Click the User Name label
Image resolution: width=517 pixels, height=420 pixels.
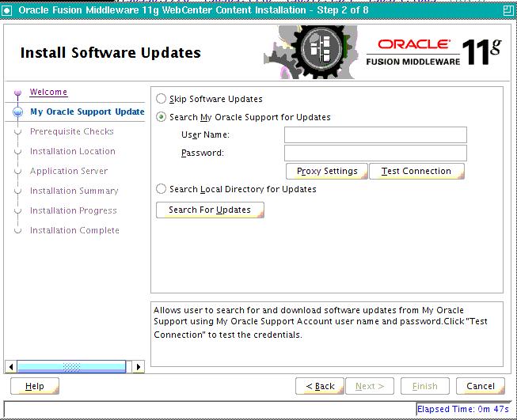[205, 134]
